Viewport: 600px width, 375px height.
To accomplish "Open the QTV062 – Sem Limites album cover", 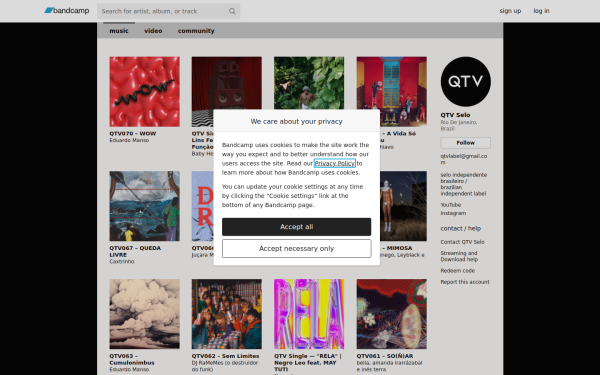I will click(227, 314).
